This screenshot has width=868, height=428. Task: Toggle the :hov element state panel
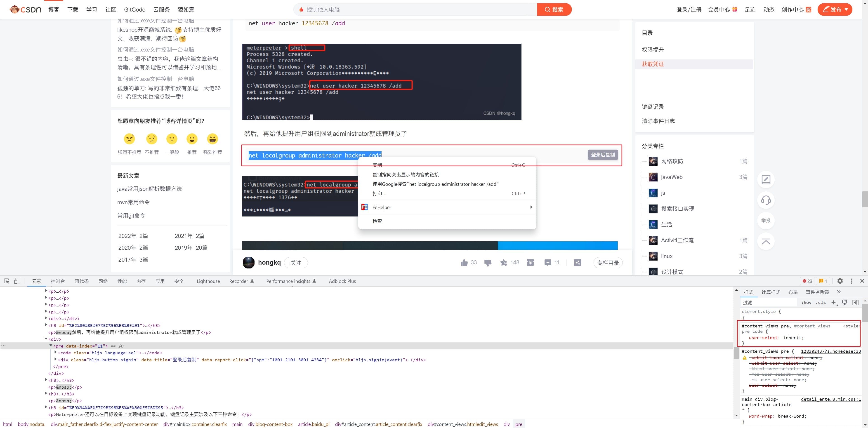806,302
